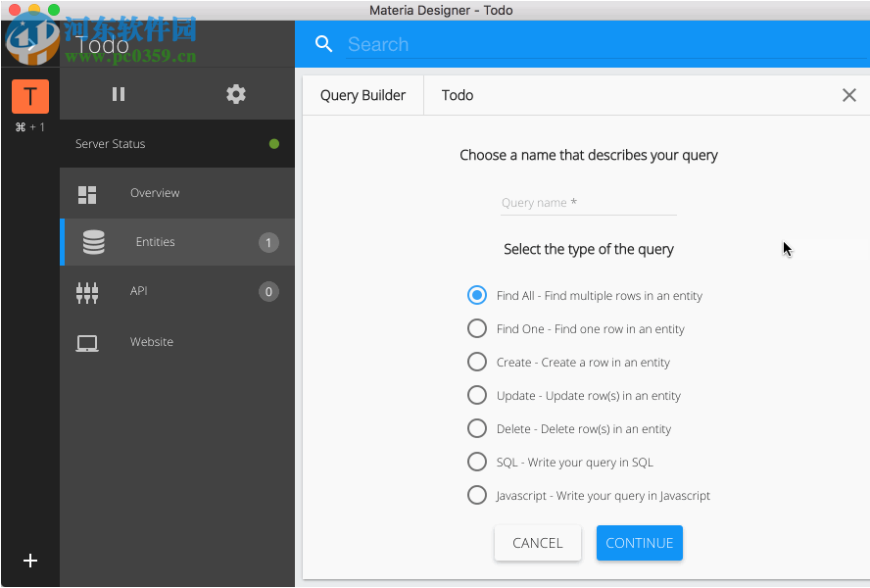Click the Query Builder tab label
This screenshot has height=588, width=870.
[x=362, y=95]
